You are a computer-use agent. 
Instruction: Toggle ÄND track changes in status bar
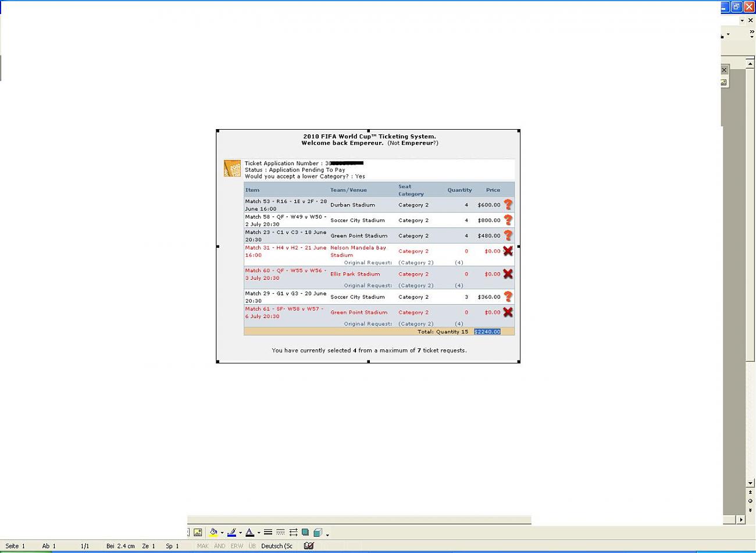[x=219, y=546]
